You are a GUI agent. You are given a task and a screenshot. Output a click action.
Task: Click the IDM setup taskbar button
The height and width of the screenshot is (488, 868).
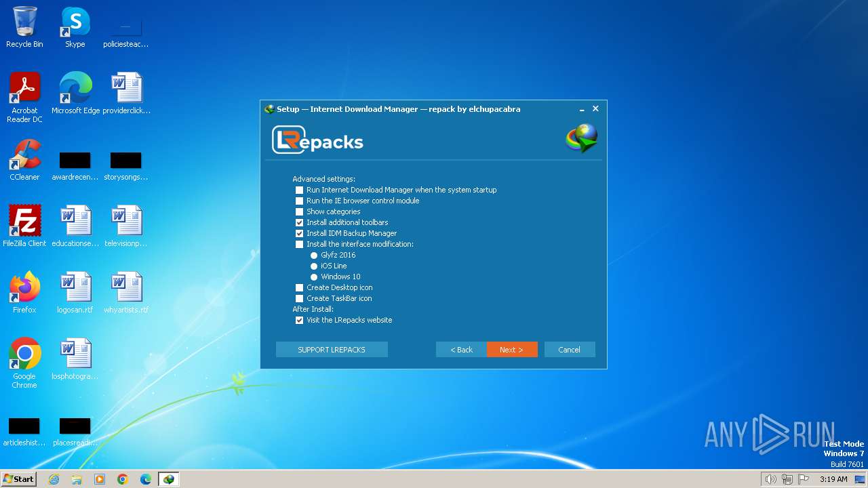tap(169, 479)
